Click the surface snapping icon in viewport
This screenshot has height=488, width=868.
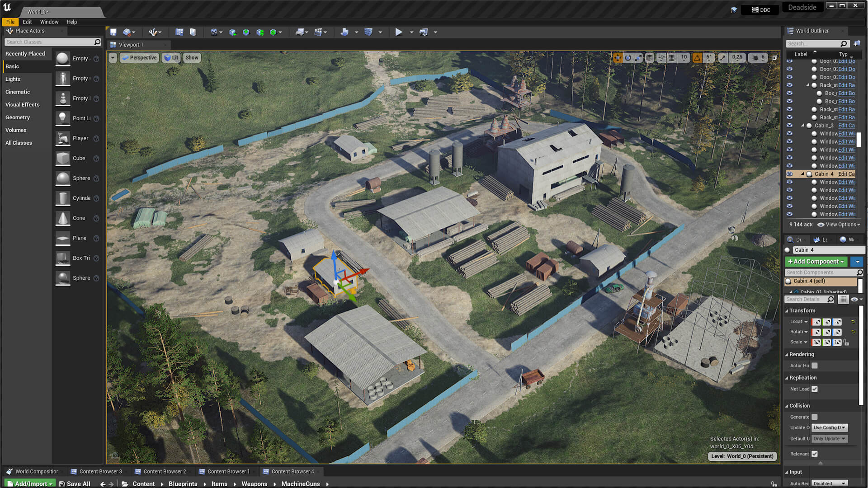click(661, 58)
